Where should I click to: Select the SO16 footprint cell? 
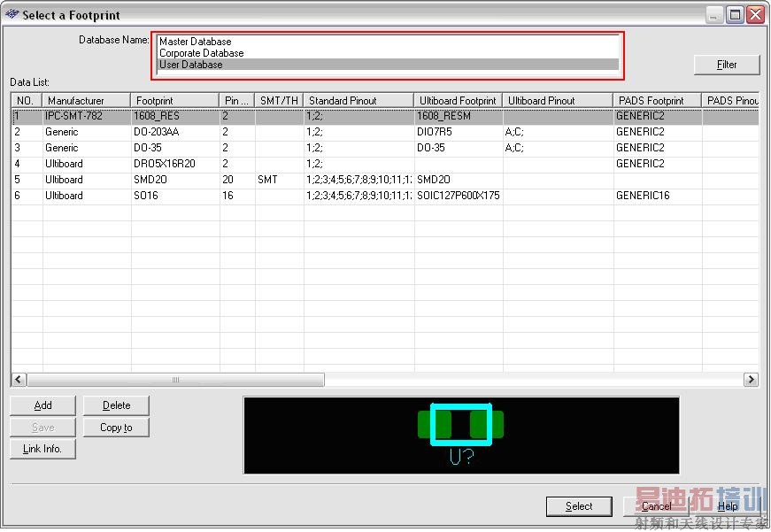[x=175, y=196]
